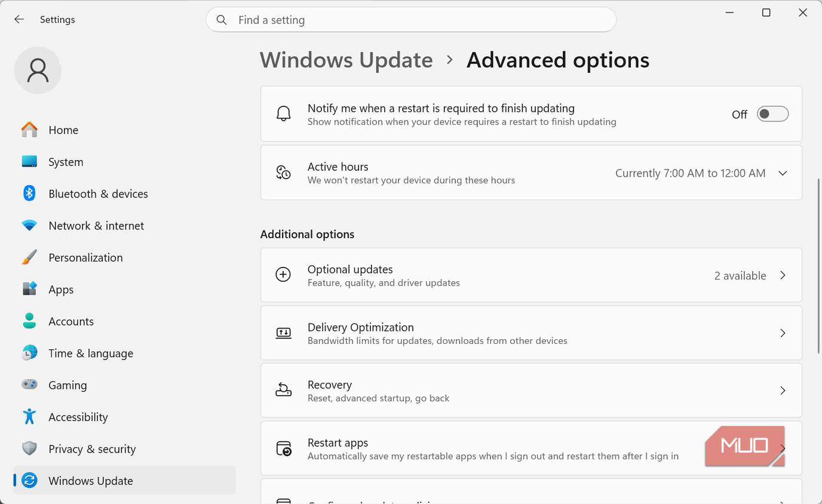Screen dimensions: 822x504
Task: Click the back arrow in Settings
Action: tap(19, 20)
